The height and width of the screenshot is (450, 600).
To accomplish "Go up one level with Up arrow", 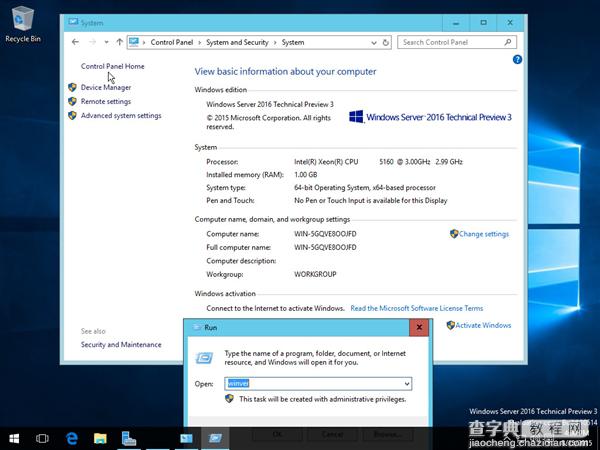I will coord(119,42).
